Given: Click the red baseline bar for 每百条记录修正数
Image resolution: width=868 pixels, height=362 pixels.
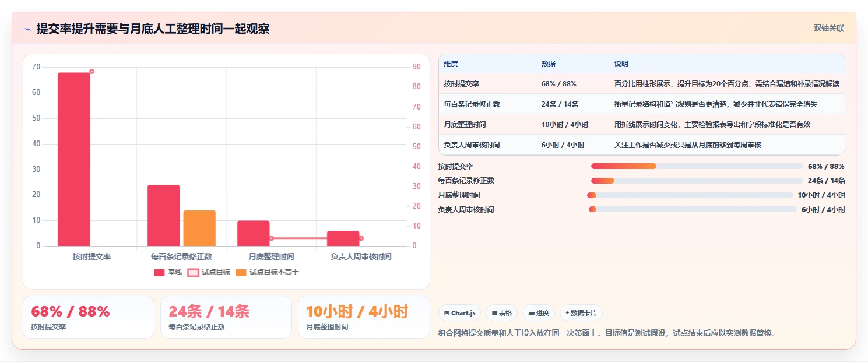Looking at the screenshot, I should tap(164, 215).
